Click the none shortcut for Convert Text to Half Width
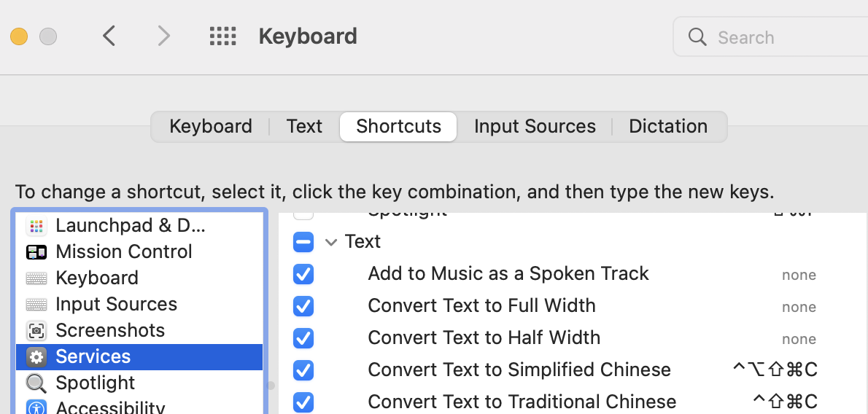Viewport: 868px width, 414px height. tap(799, 339)
